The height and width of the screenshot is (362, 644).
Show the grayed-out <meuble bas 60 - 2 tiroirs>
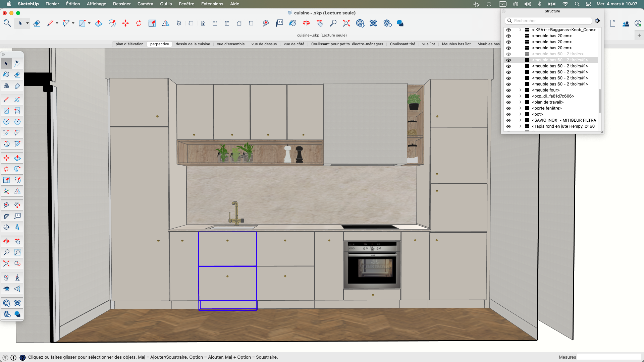tap(508, 54)
